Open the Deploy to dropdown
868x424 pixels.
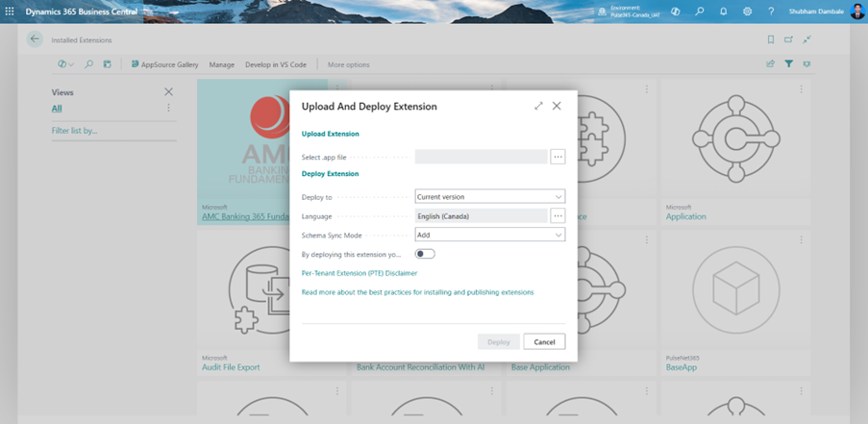[x=490, y=196]
